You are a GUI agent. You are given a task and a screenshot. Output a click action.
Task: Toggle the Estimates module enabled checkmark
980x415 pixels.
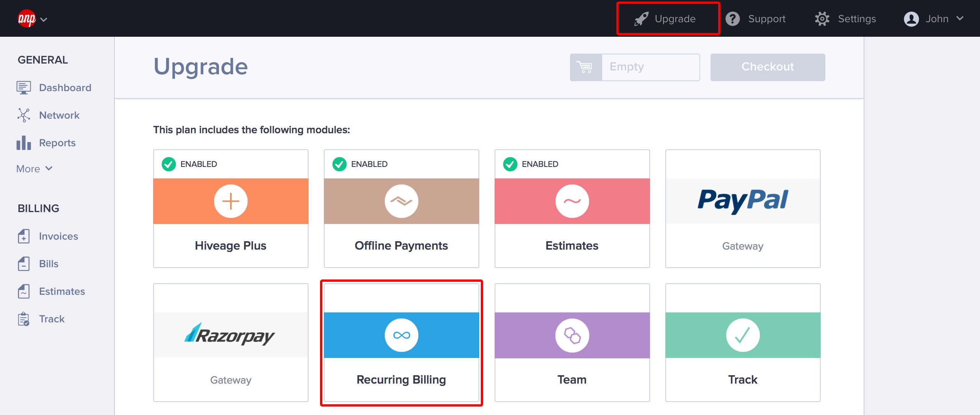point(510,164)
